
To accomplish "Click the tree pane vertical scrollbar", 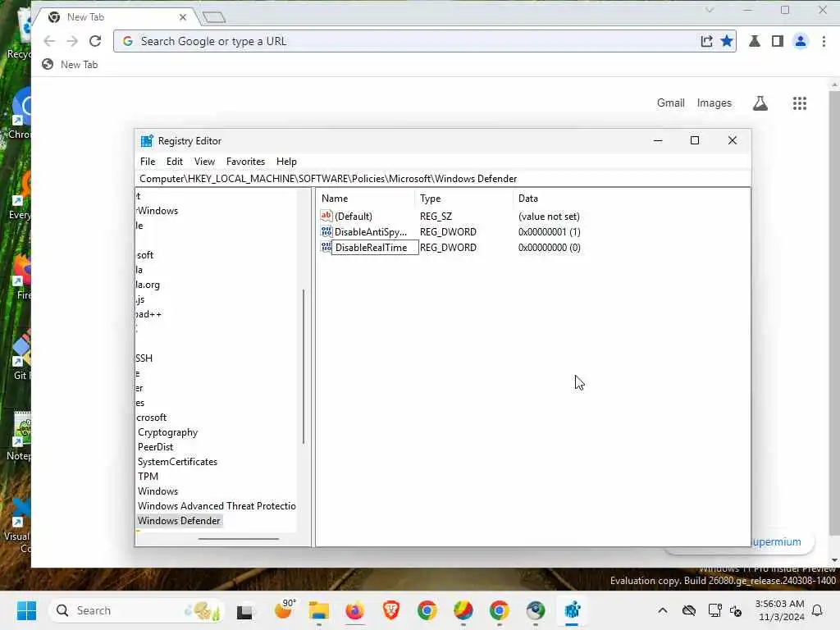I will pyautogui.click(x=304, y=367).
